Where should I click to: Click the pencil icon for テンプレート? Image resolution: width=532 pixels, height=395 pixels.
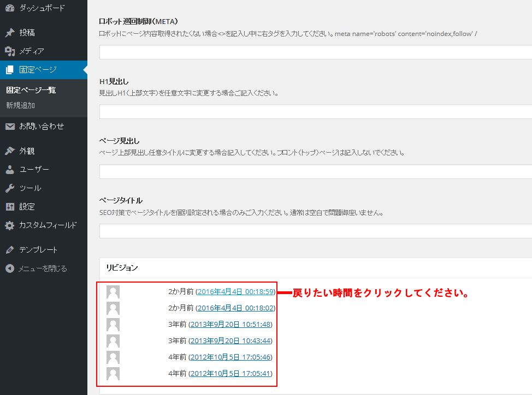click(10, 250)
